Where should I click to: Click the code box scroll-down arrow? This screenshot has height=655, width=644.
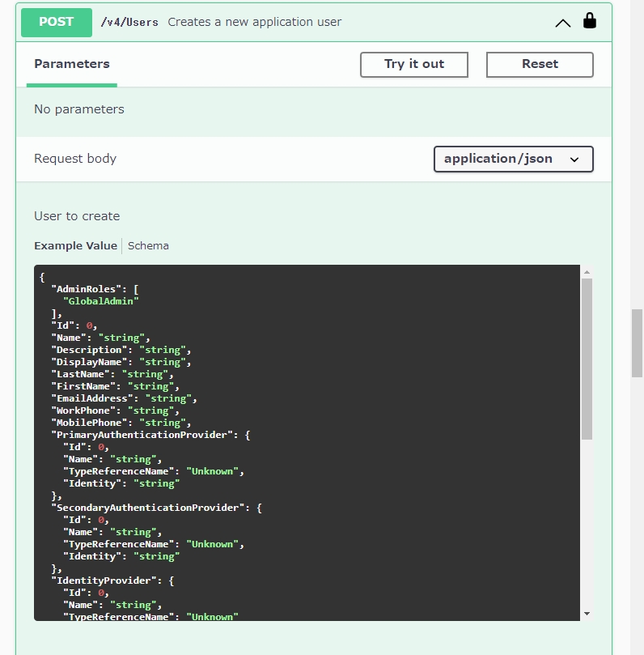[x=587, y=614]
